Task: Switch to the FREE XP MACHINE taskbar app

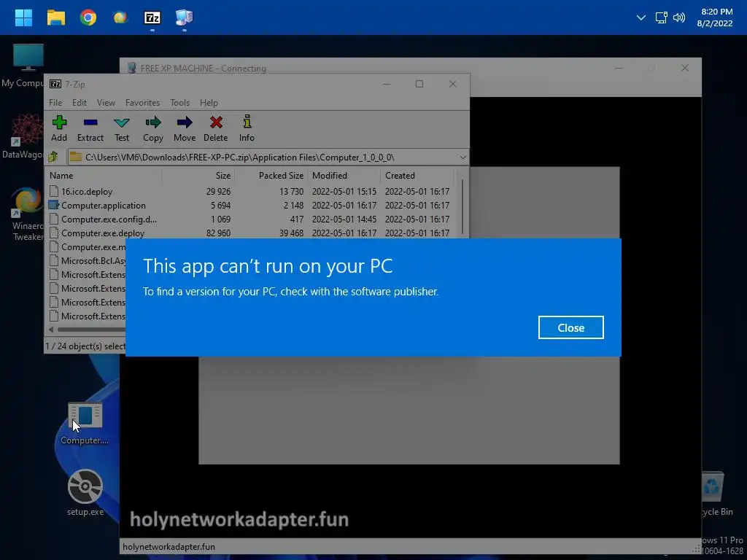Action: point(185,17)
